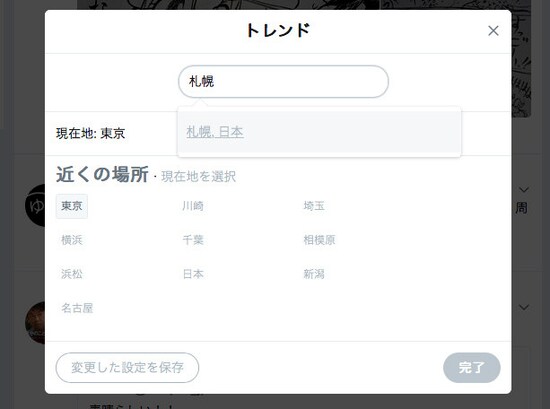Viewport: 550px width, 409px height.
Task: Choose 相模原 from nearby places
Action: coord(319,240)
